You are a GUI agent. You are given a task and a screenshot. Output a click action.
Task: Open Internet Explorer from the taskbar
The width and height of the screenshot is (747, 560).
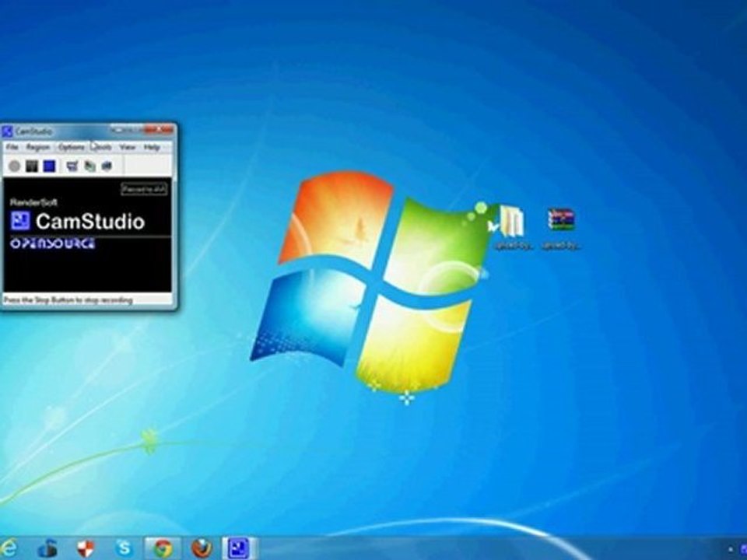click(7, 548)
